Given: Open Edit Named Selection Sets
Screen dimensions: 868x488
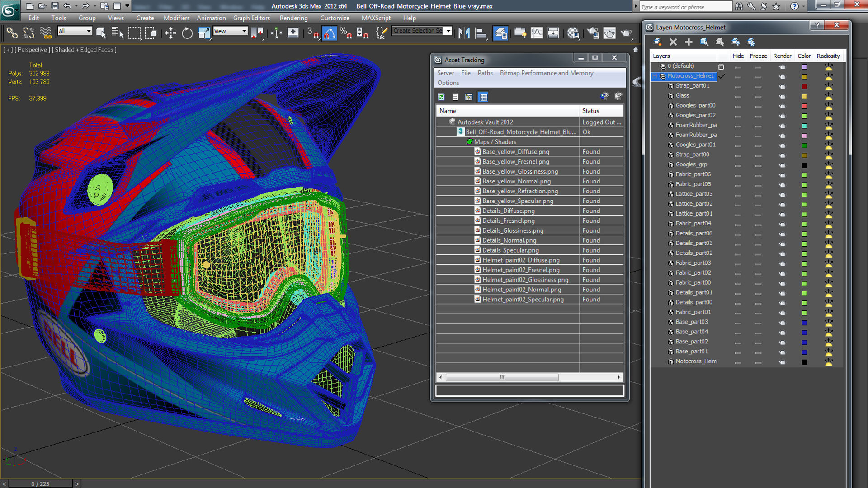Looking at the screenshot, I should (x=382, y=33).
